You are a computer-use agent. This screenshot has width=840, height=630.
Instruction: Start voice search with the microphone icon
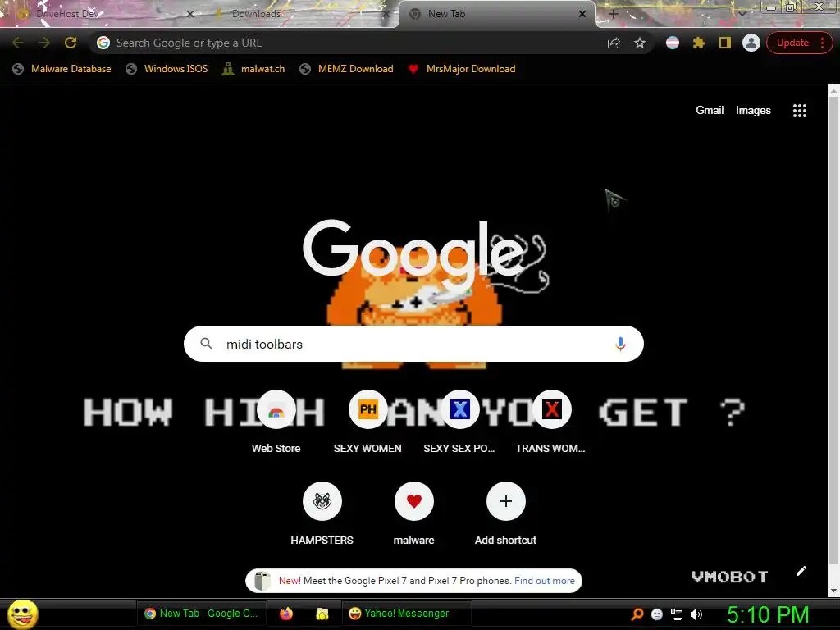click(620, 344)
